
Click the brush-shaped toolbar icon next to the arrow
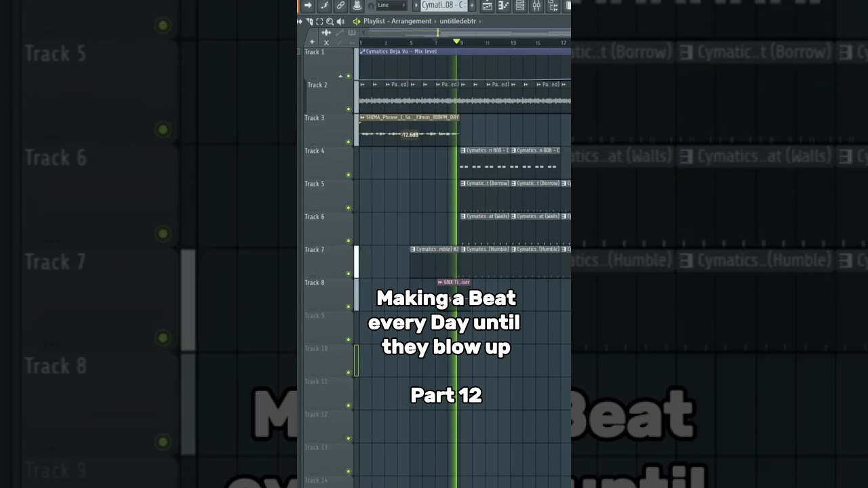pos(324,5)
